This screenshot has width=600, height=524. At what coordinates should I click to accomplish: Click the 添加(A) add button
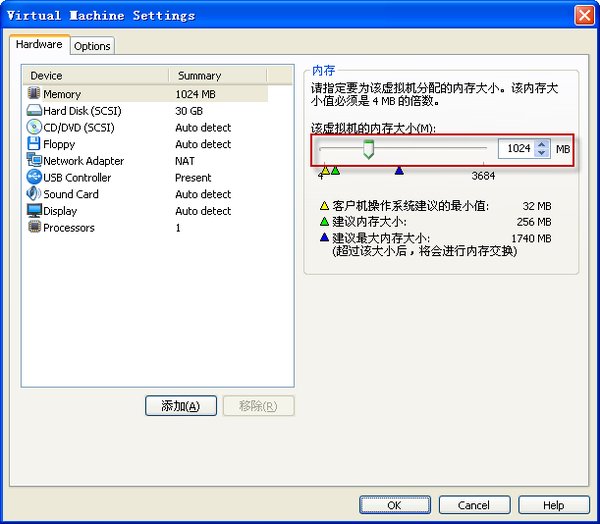pyautogui.click(x=181, y=406)
